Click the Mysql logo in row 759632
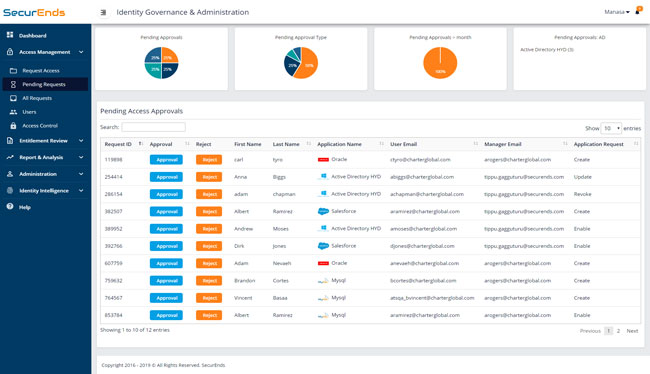 pos(323,281)
